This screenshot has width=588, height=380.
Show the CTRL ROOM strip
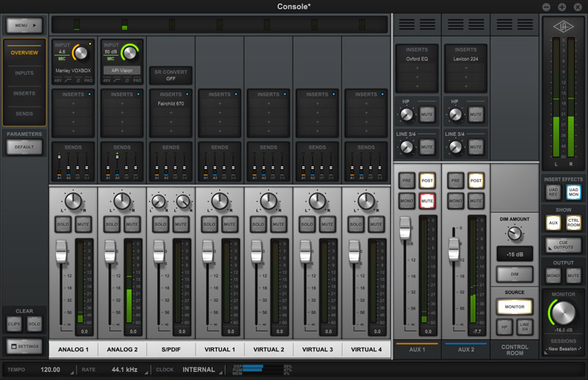point(573,223)
